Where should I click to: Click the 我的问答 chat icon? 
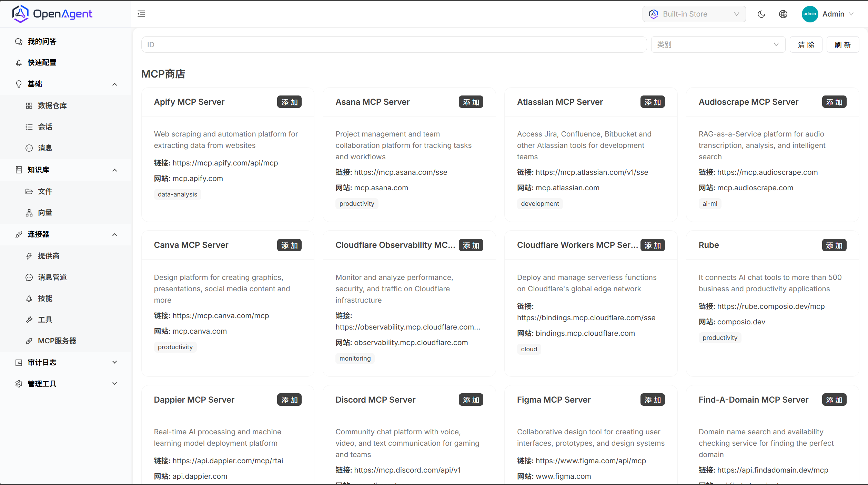[x=19, y=42]
